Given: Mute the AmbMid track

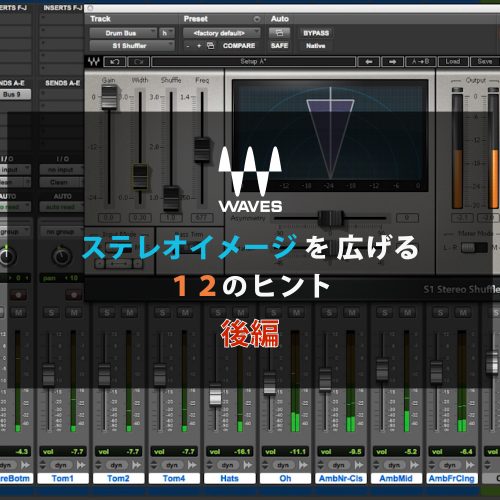Looking at the screenshot, I should point(408,313).
